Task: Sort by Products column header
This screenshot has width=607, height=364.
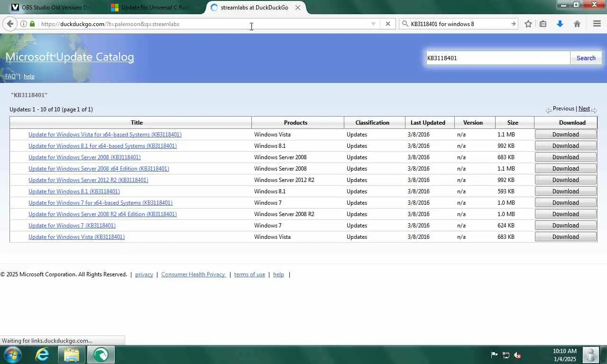Action: click(298, 123)
